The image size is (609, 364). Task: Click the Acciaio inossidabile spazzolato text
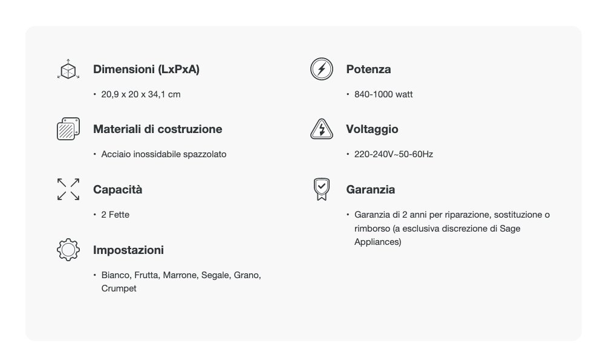tap(164, 154)
